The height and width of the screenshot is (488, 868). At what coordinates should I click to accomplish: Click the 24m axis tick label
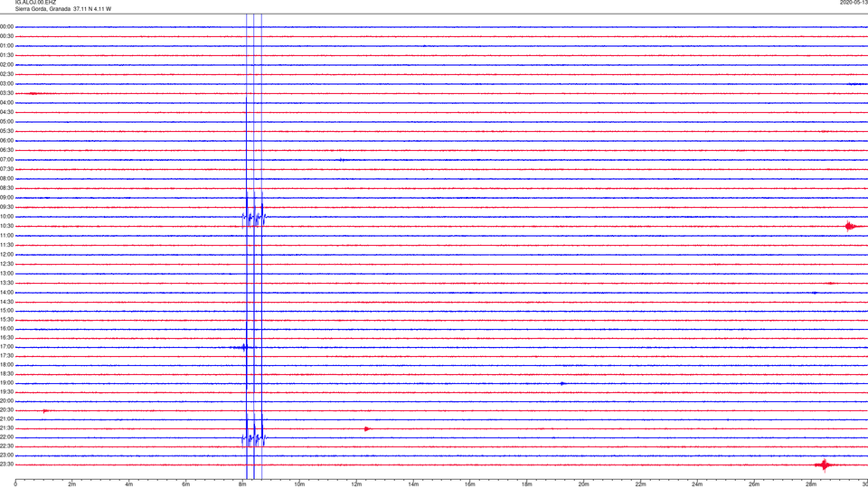point(697,484)
